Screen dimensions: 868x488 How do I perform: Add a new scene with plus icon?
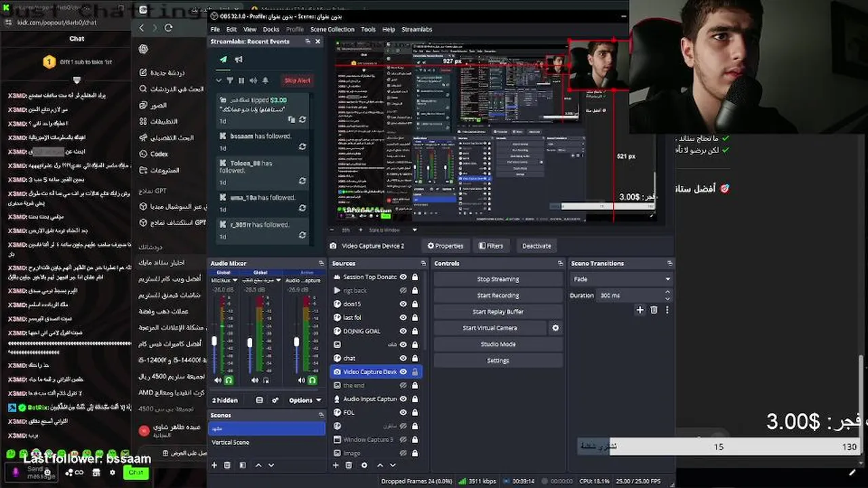pyautogui.click(x=214, y=465)
